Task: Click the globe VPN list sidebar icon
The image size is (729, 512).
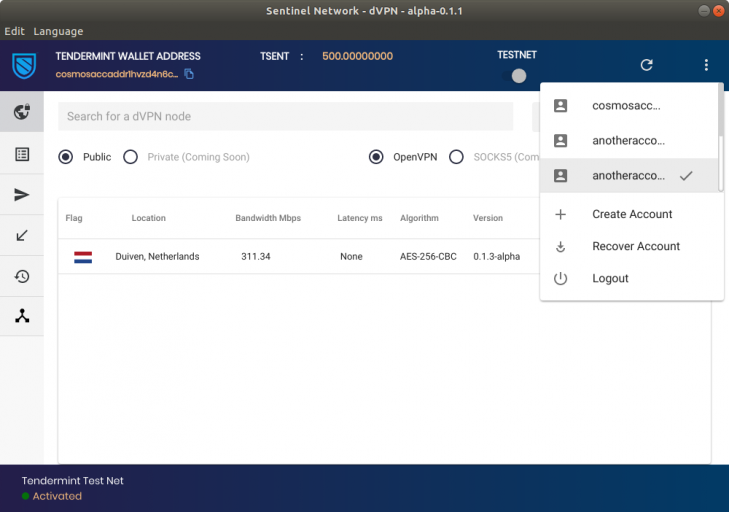Action: (x=21, y=112)
